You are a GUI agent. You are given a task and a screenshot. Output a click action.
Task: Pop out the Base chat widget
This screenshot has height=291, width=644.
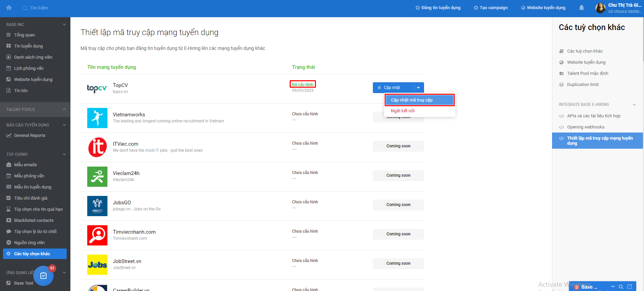pyautogui.click(x=630, y=287)
